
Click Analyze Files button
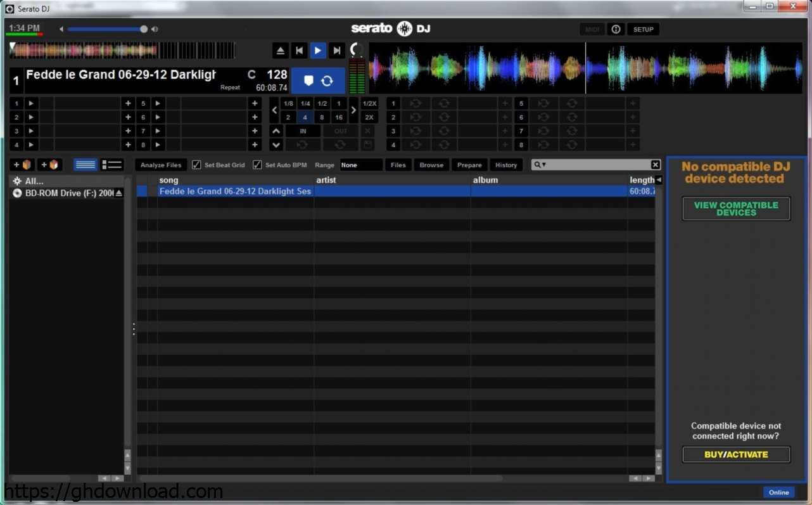pos(161,165)
